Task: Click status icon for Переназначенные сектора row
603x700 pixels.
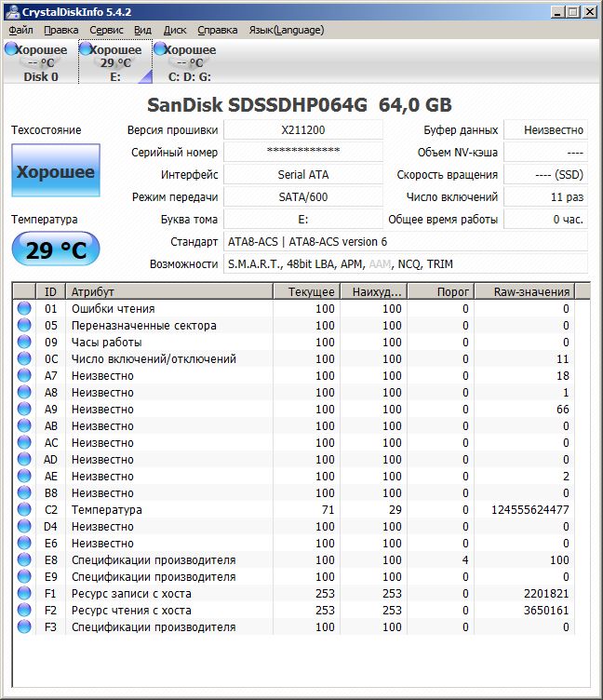Action: point(24,325)
